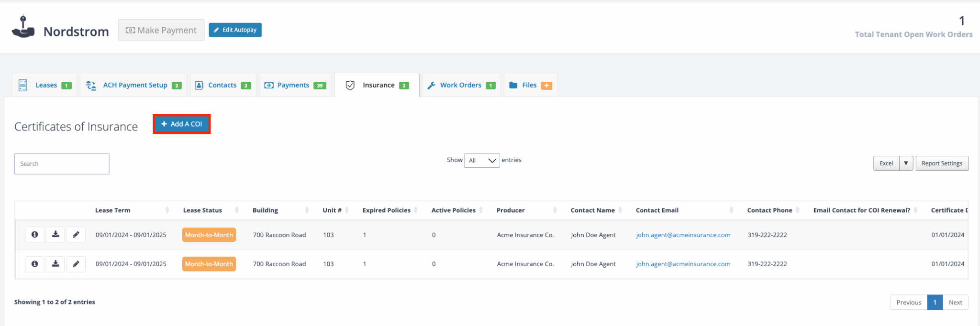Screen dimensions: 980x326
Task: Download the second row certificate
Action: (x=56, y=264)
